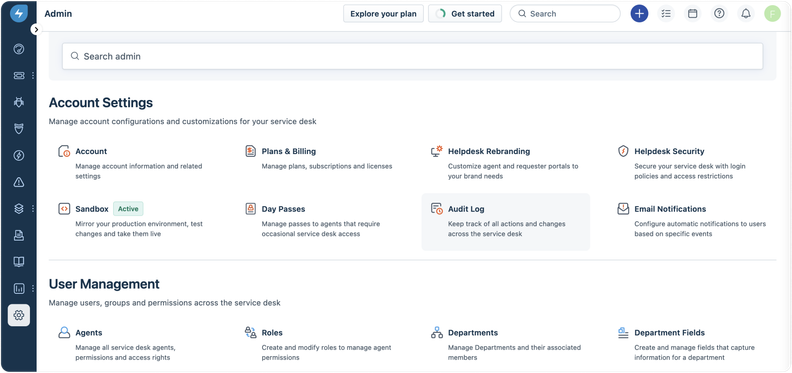Click the Active badge next to Sandbox
Viewport: 792px width, 373px height.
click(128, 209)
